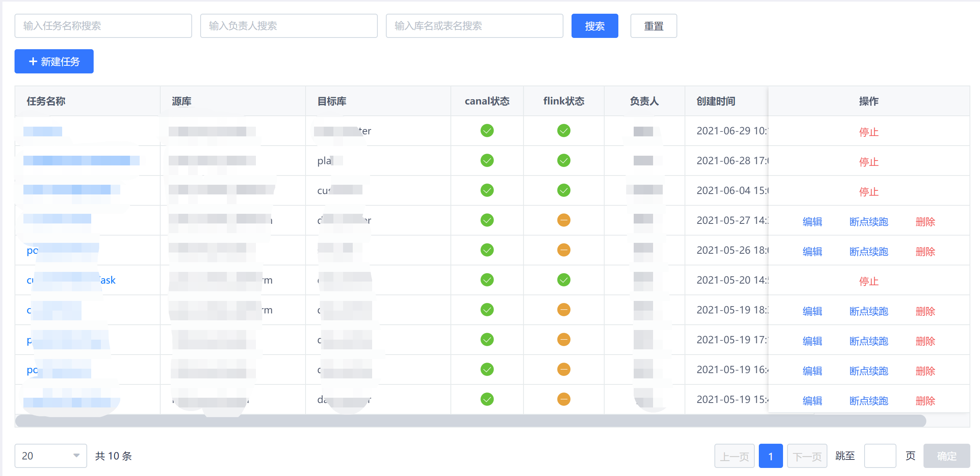Viewport: 980px width, 476px height.
Task: Edit the task created 2021-05-27
Action: pyautogui.click(x=812, y=221)
